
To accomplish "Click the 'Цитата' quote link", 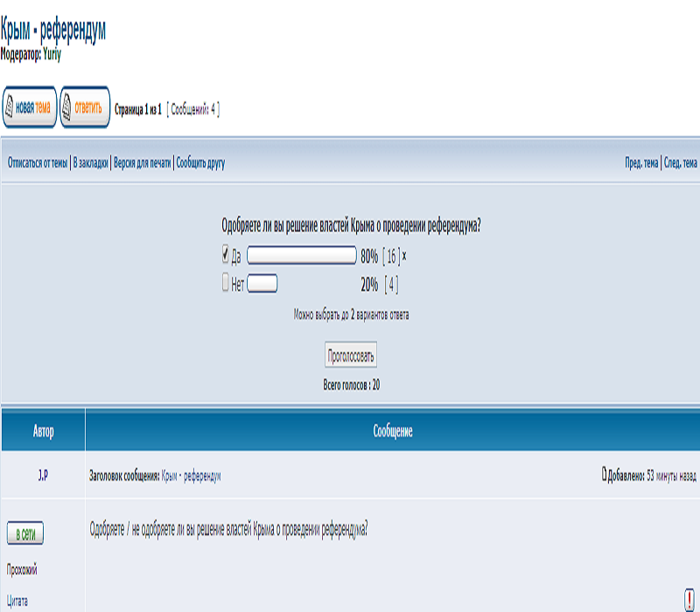I will pyautogui.click(x=17, y=602).
